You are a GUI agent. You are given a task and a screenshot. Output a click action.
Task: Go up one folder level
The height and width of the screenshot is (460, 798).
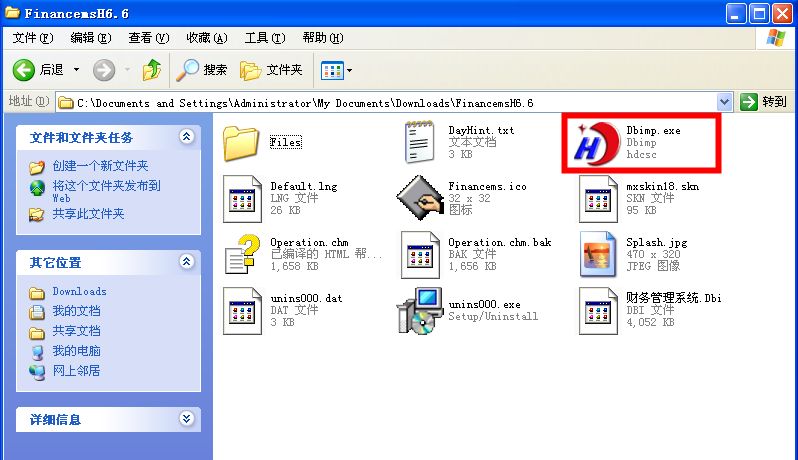152,70
